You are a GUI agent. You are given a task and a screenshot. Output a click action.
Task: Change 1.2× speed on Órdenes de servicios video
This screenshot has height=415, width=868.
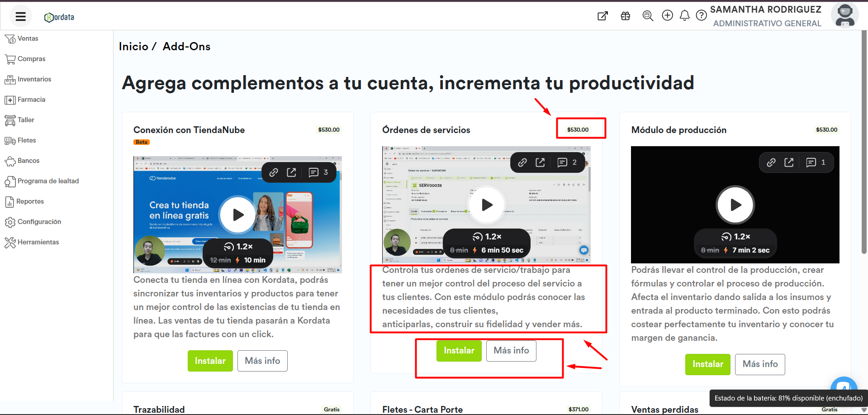click(487, 237)
